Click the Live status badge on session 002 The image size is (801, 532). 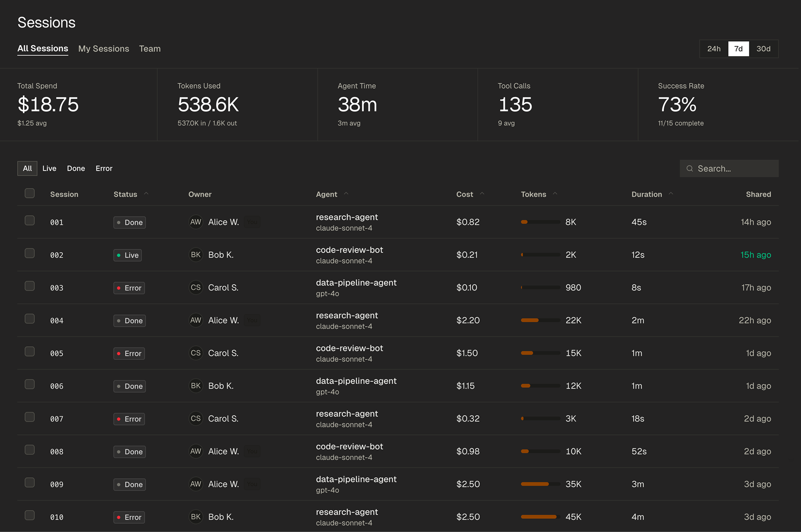(128, 255)
